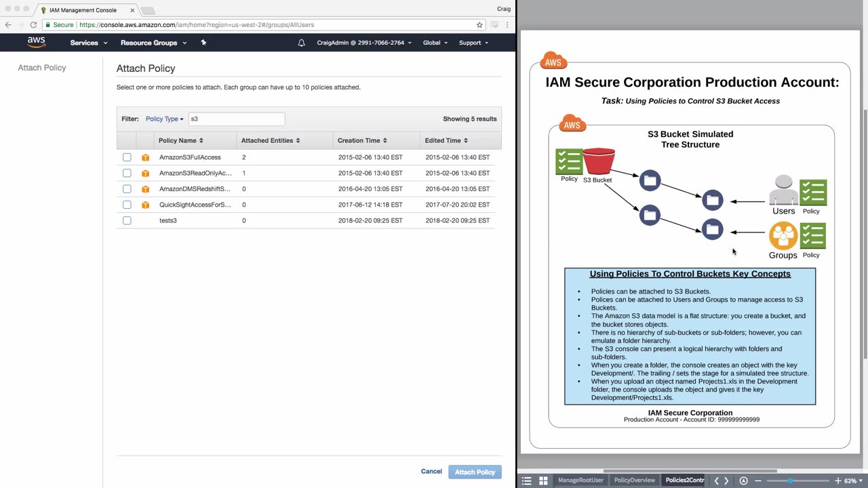This screenshot has width=868, height=488.
Task: Open the Global region dropdown
Action: pyautogui.click(x=435, y=43)
